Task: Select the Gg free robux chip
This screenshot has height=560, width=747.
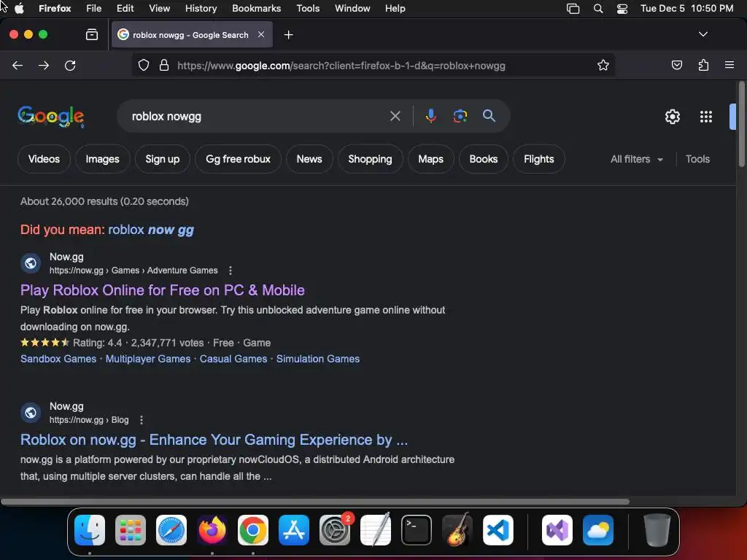Action: point(238,159)
